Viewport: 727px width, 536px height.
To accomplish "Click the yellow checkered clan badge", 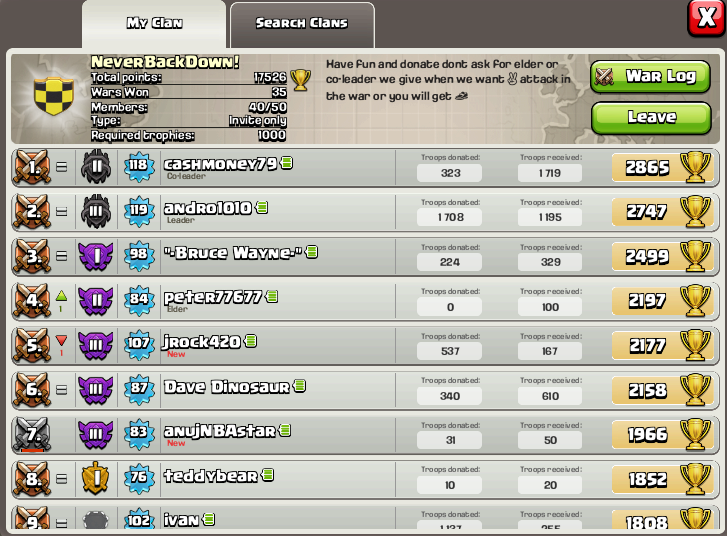I will coord(54,96).
